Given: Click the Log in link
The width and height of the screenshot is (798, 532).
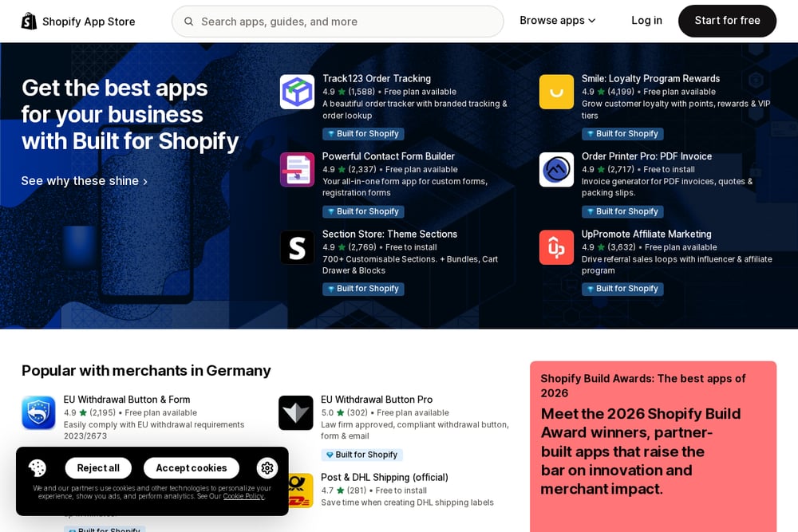Looking at the screenshot, I should 646,21.
